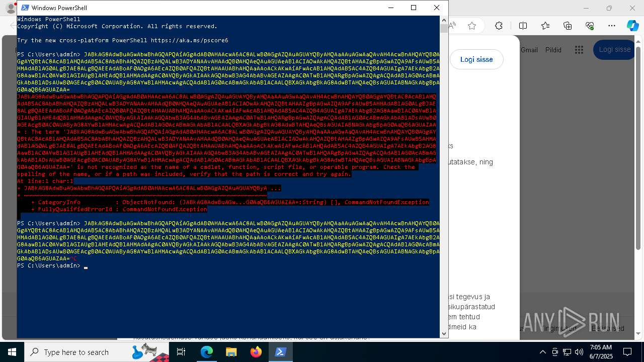Show hidden system tray icons

[542, 352]
